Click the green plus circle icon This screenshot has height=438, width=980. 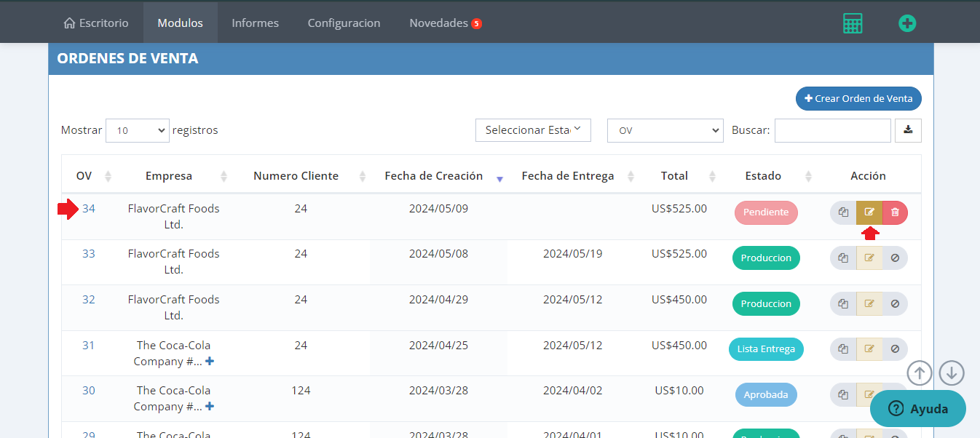[x=906, y=23]
